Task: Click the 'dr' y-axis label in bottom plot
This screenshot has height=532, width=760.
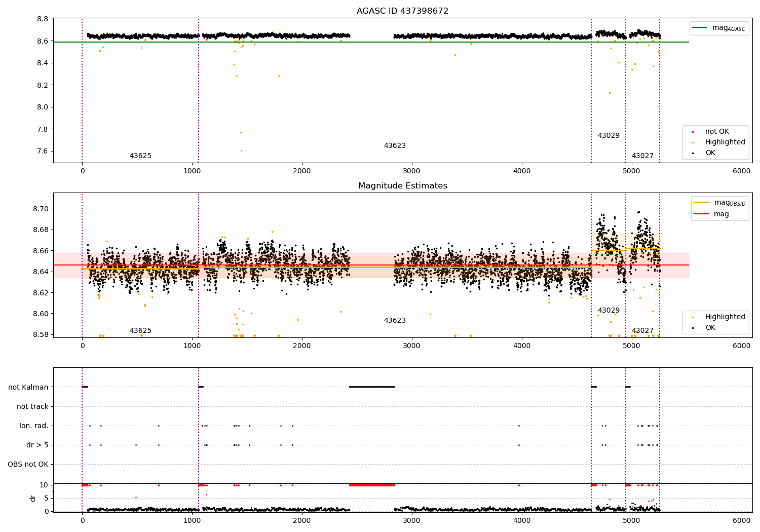Action: 33,498
